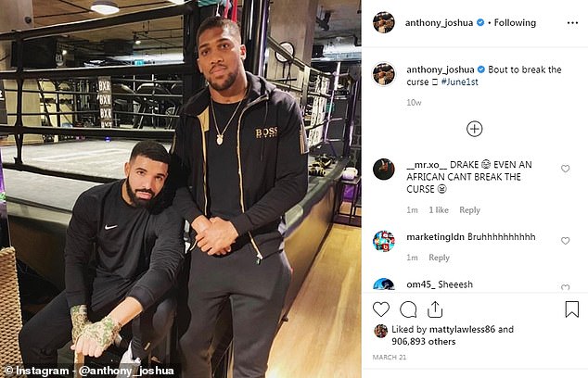The width and height of the screenshot is (588, 378).
Task: Open anthony_joshua profile from the header username
Action: (439, 23)
